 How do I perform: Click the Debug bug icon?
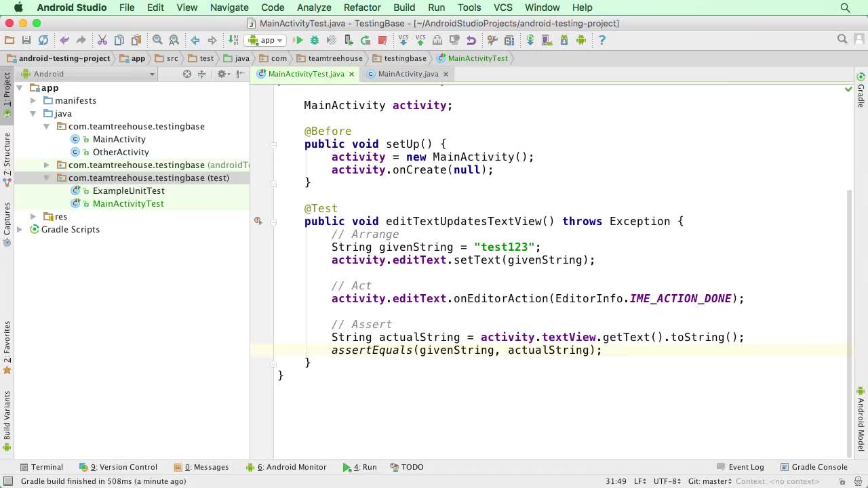(x=315, y=40)
